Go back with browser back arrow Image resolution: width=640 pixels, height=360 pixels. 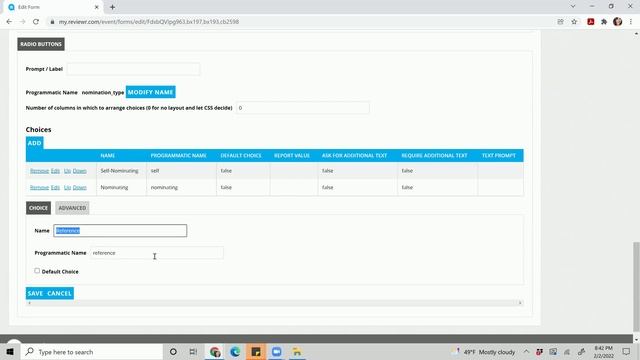click(x=9, y=22)
